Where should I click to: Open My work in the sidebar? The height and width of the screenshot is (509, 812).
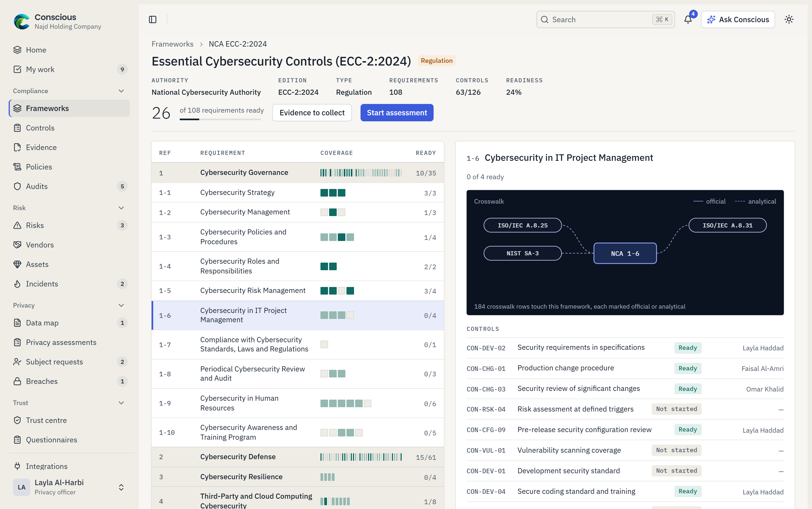[69, 69]
